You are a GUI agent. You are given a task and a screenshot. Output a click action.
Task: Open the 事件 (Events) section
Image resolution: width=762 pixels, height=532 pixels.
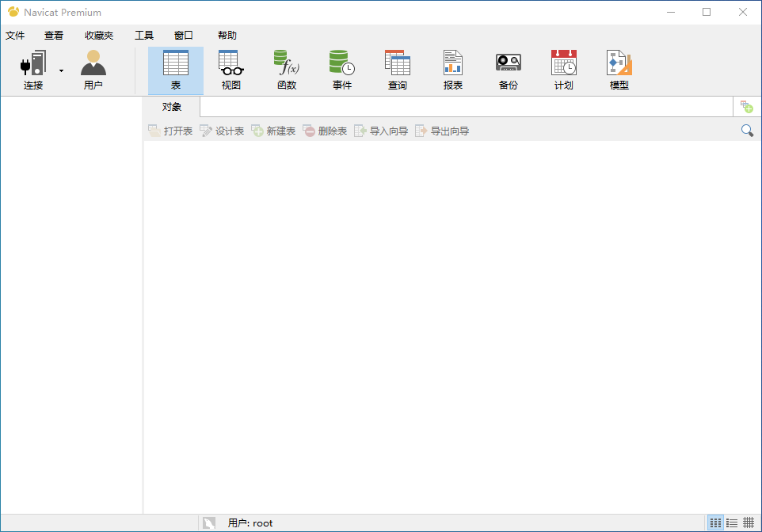pos(341,69)
